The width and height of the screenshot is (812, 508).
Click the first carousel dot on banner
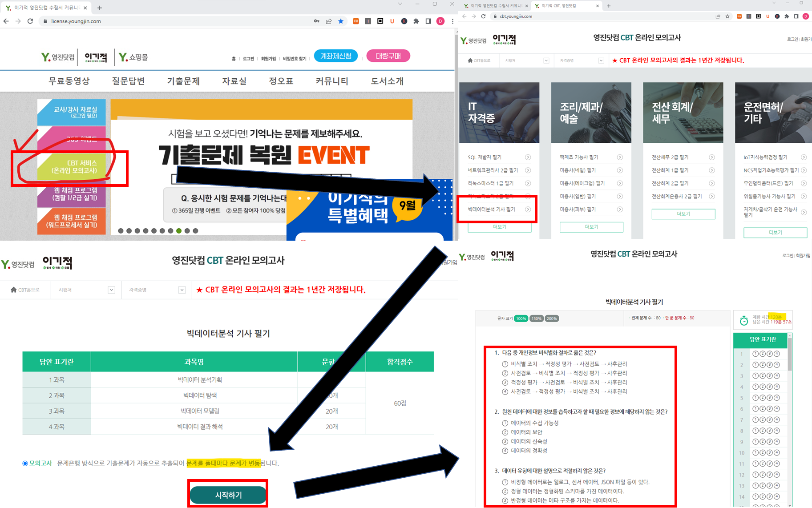[121, 231]
